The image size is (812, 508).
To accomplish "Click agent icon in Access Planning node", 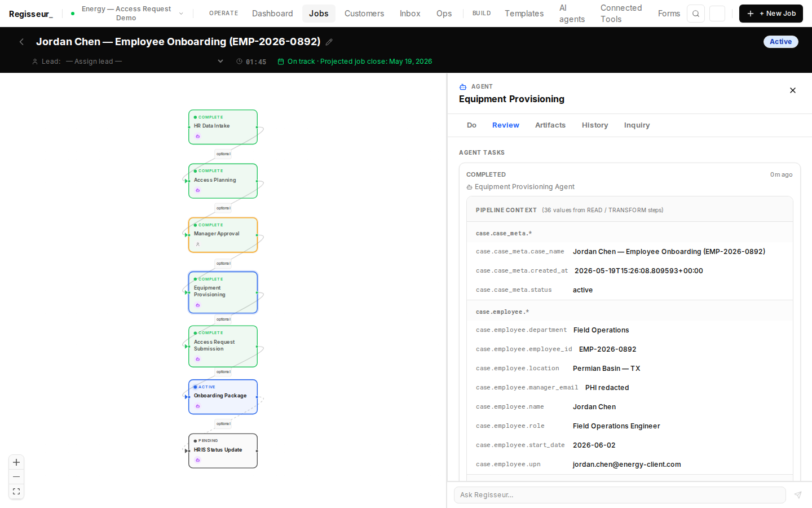I will [198, 190].
